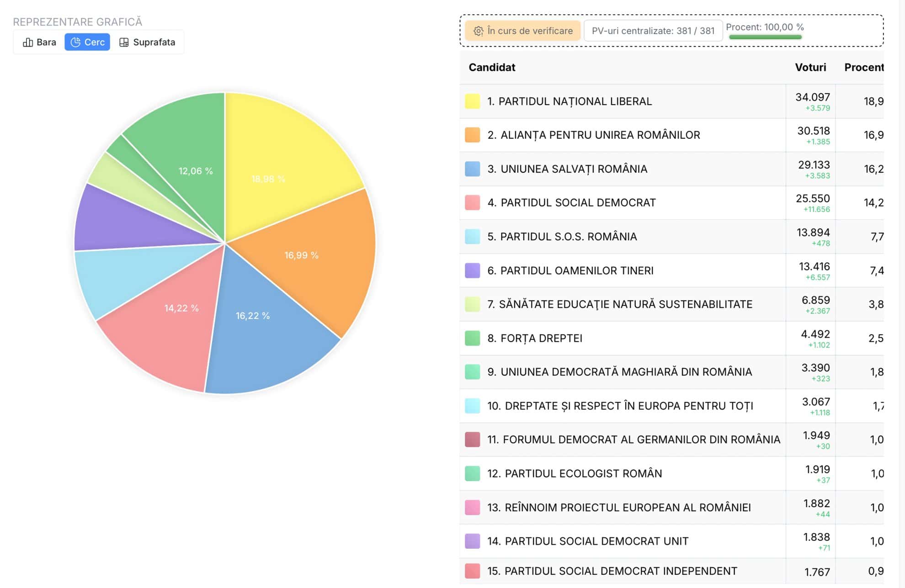Select the row 12. PARTIDUL ECOLOGIST ROMÂN

click(x=671, y=473)
